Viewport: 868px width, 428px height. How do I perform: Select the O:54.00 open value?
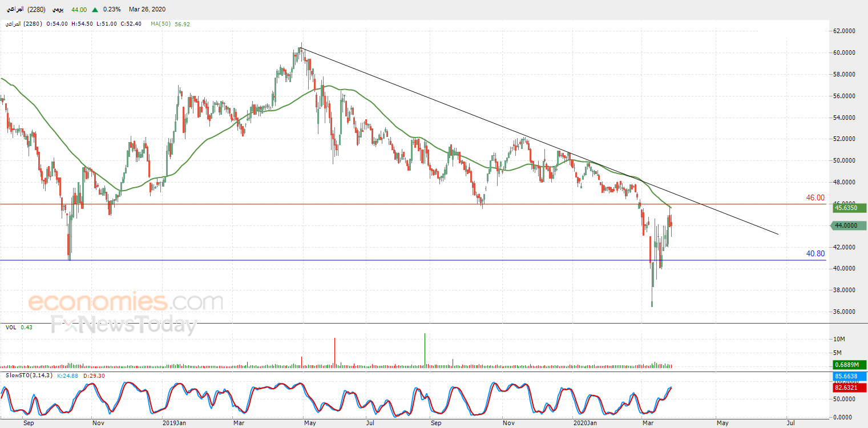pos(56,24)
